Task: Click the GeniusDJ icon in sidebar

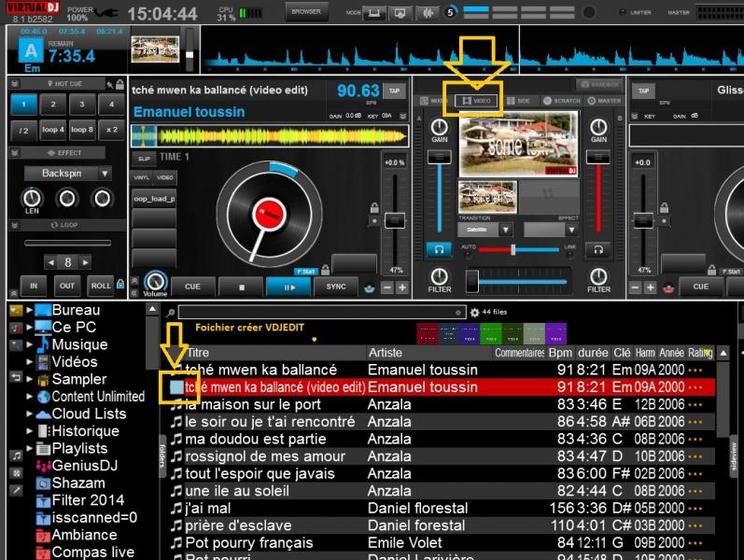Action: (43, 466)
